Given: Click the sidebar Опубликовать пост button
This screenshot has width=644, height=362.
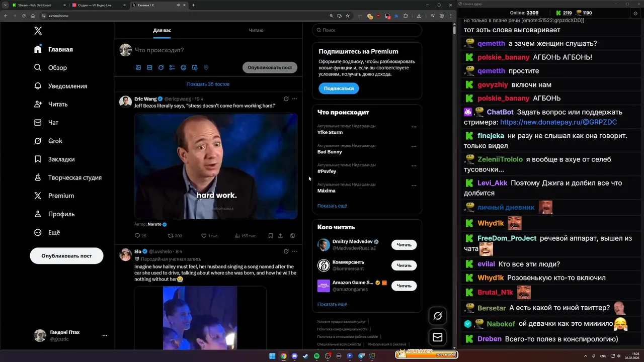Looking at the screenshot, I should [66, 256].
